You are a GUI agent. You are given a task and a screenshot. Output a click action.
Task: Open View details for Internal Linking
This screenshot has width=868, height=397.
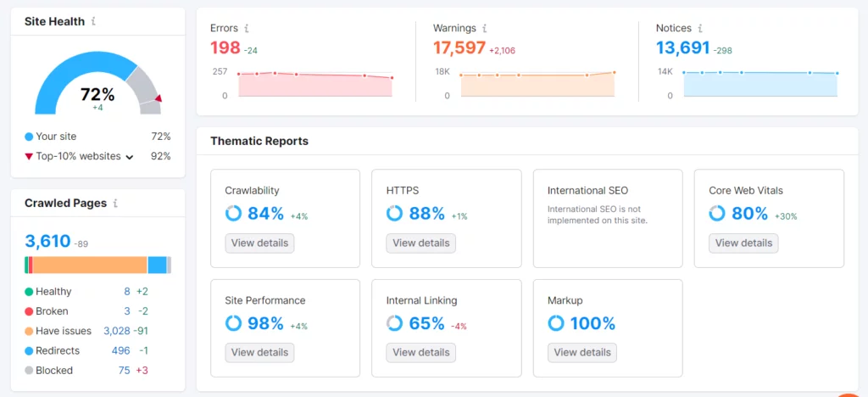[420, 353]
